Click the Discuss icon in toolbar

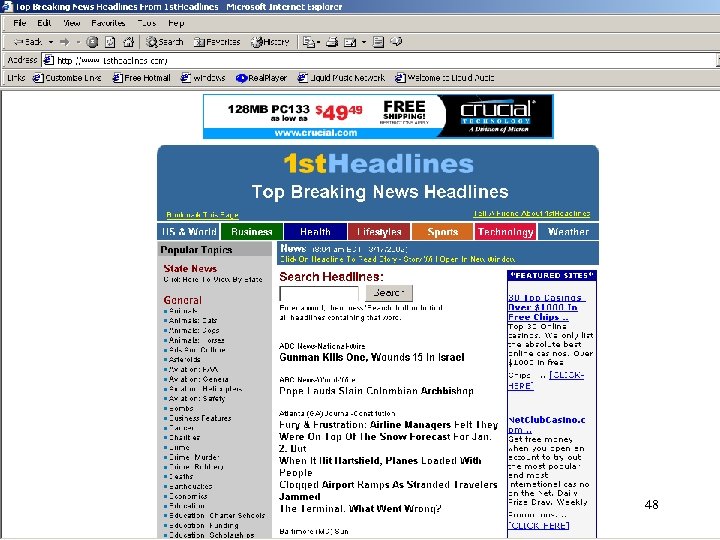tap(378, 42)
